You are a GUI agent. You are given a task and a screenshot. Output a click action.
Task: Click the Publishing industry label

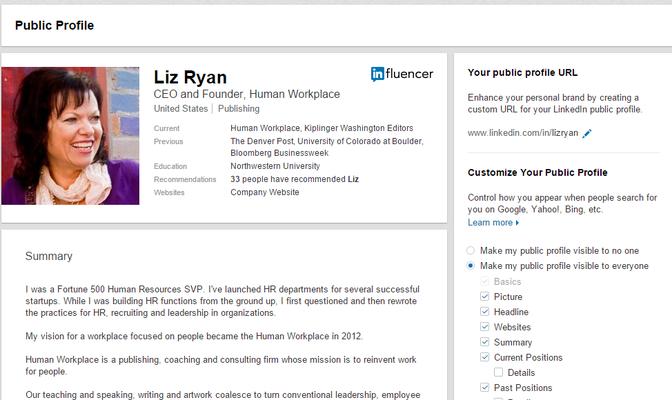(238, 109)
